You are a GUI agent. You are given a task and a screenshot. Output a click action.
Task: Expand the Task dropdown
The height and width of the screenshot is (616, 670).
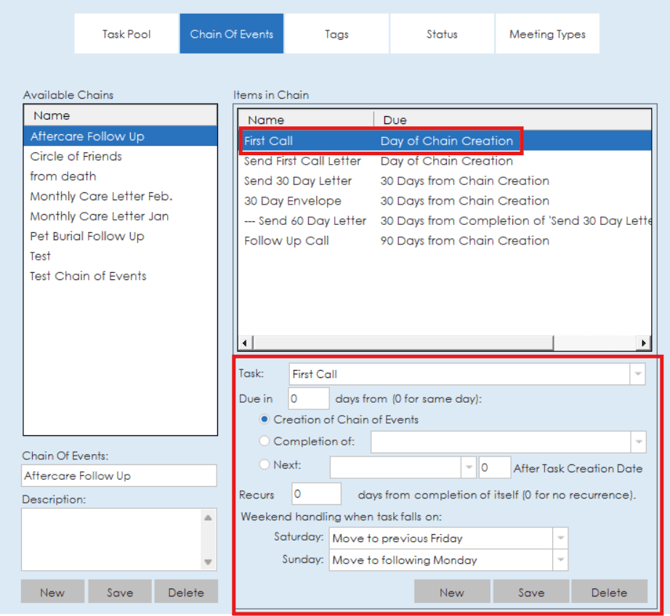click(637, 374)
